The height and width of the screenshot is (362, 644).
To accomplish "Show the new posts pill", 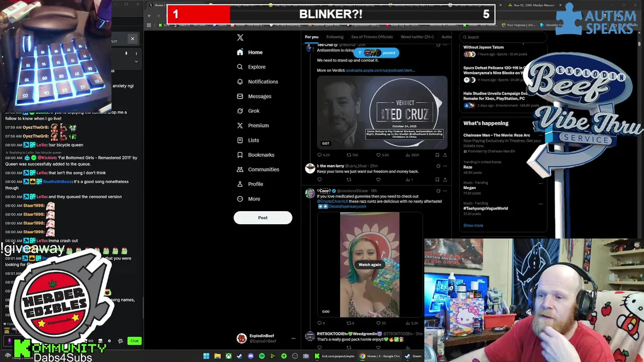I will [x=376, y=53].
